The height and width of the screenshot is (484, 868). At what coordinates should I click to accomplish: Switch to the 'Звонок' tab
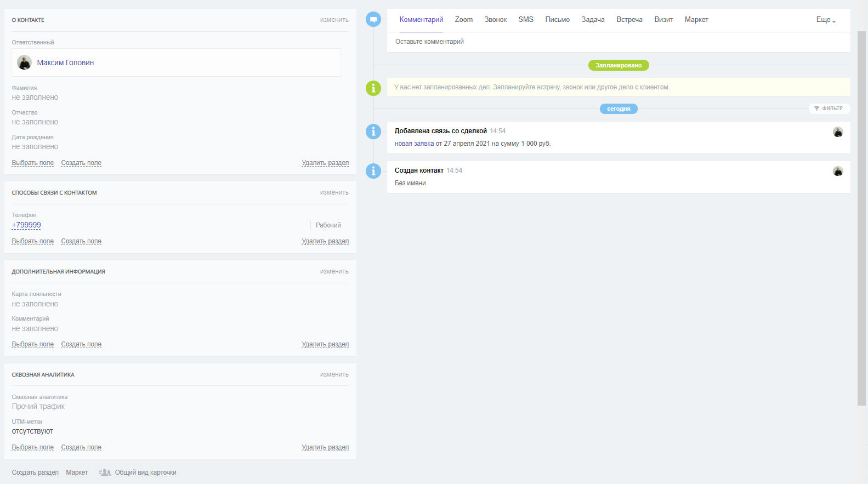click(x=495, y=20)
